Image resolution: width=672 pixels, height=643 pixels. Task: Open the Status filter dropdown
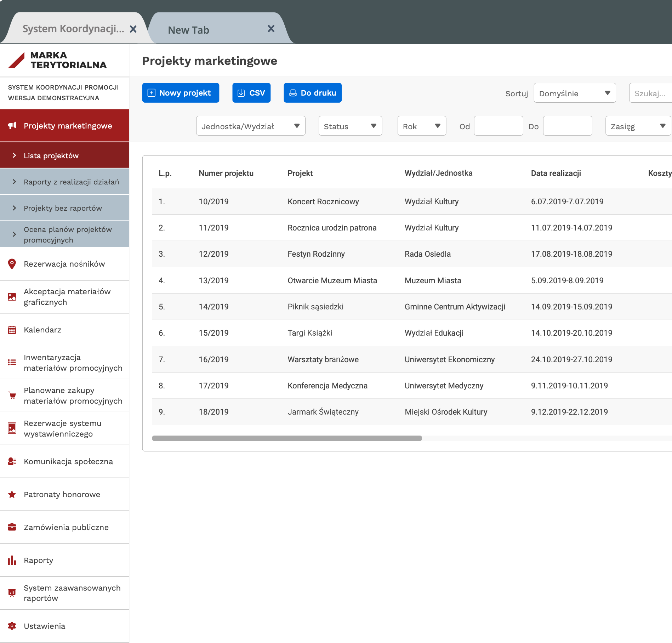(350, 126)
